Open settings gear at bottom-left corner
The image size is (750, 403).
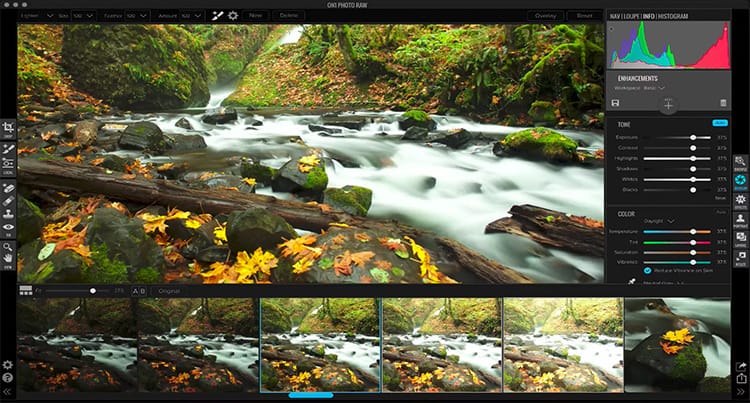pos(8,365)
